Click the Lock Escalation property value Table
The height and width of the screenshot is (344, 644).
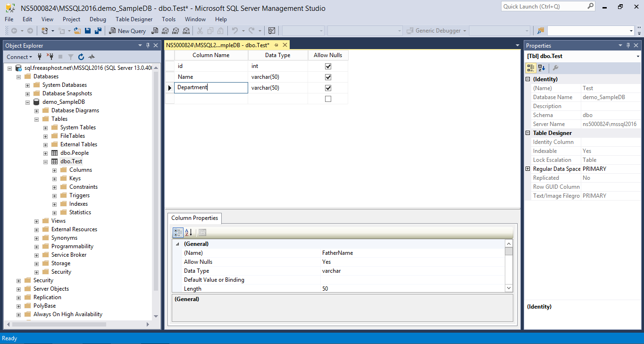pyautogui.click(x=611, y=160)
